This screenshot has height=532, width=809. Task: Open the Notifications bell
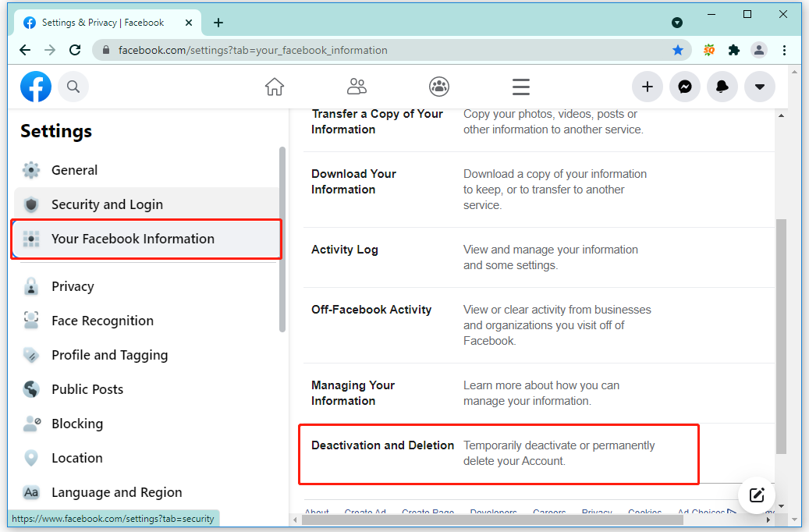(x=722, y=87)
